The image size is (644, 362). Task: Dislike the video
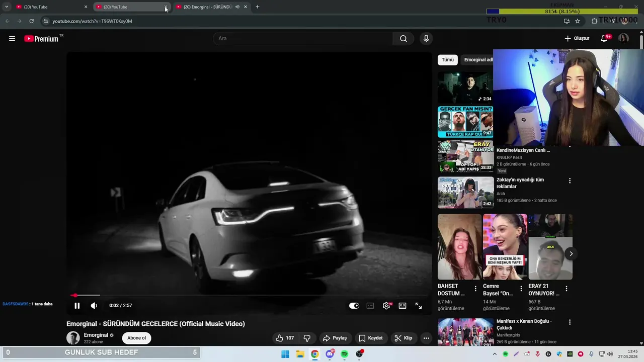[x=307, y=338]
